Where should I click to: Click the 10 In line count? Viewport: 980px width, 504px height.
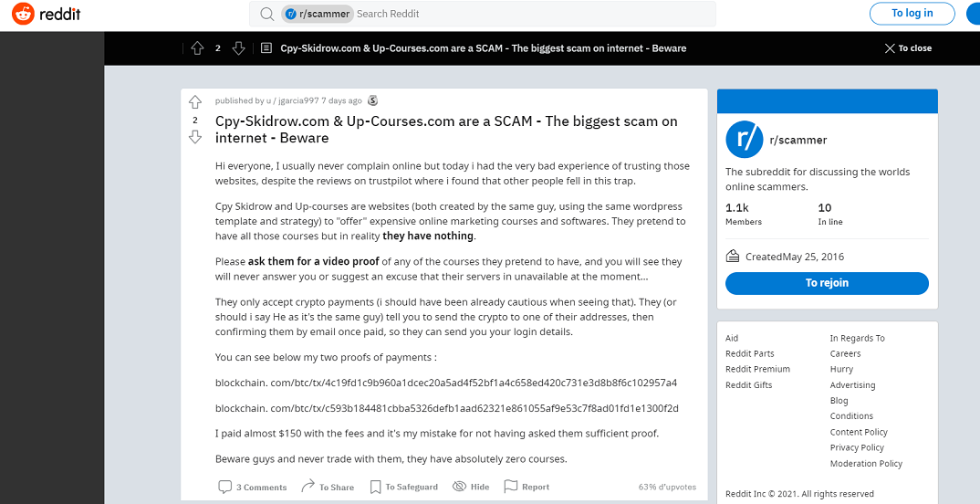tap(830, 214)
